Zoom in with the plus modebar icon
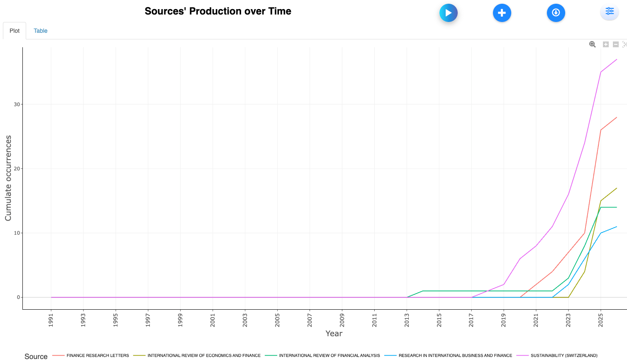This screenshot has width=627, height=364. (x=606, y=44)
